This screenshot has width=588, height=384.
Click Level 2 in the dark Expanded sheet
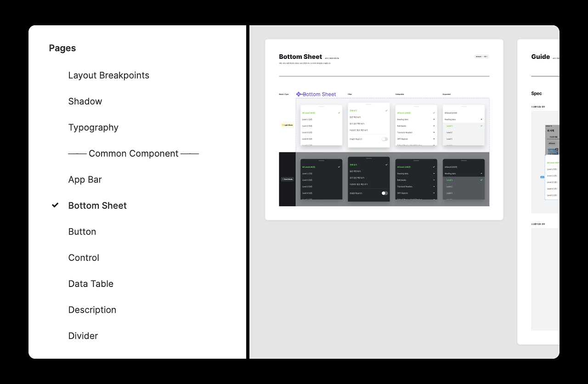(x=449, y=187)
